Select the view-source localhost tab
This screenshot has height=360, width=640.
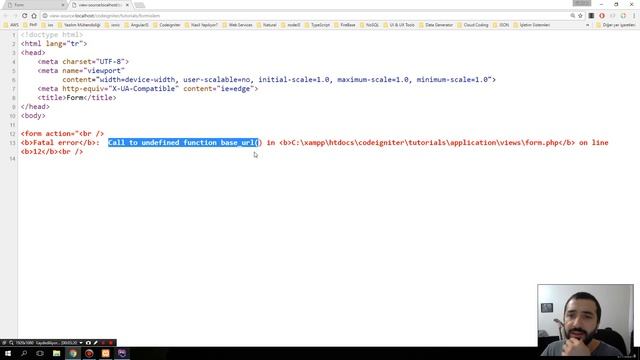tap(100, 5)
